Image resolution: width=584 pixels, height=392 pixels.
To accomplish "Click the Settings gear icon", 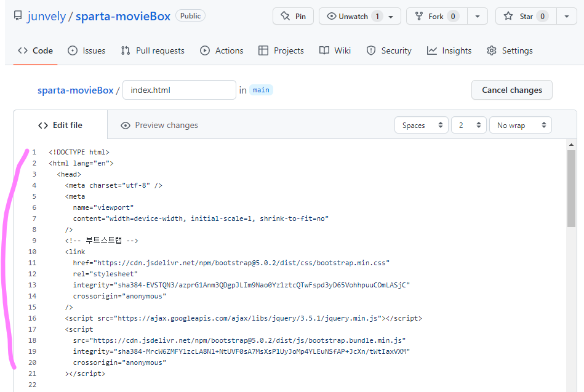I will pos(492,50).
